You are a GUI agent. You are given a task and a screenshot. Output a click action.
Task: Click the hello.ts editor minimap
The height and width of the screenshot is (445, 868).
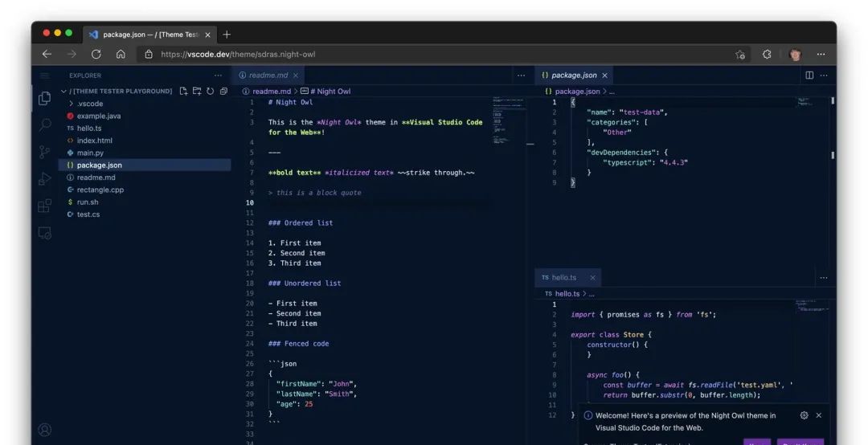click(812, 306)
